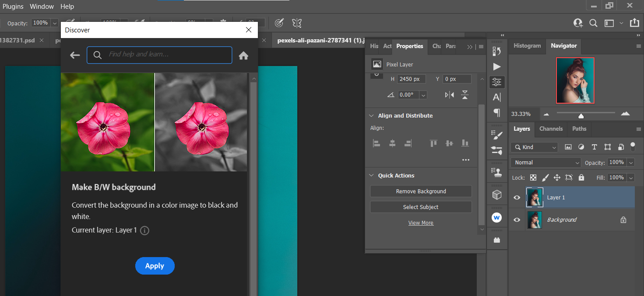Open the Properties panel icon
The width and height of the screenshot is (644, 296).
coord(497,82)
